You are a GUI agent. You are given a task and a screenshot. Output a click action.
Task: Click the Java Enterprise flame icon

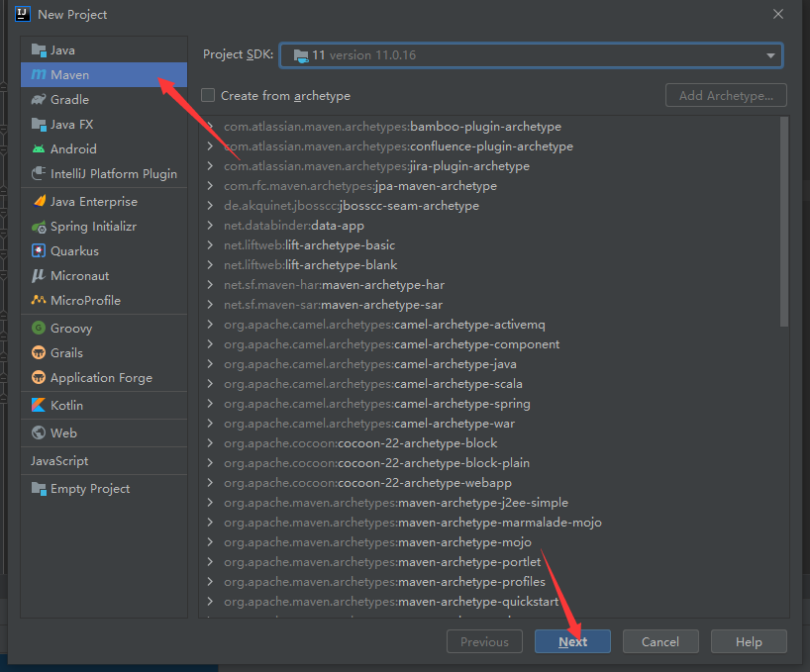tap(39, 201)
